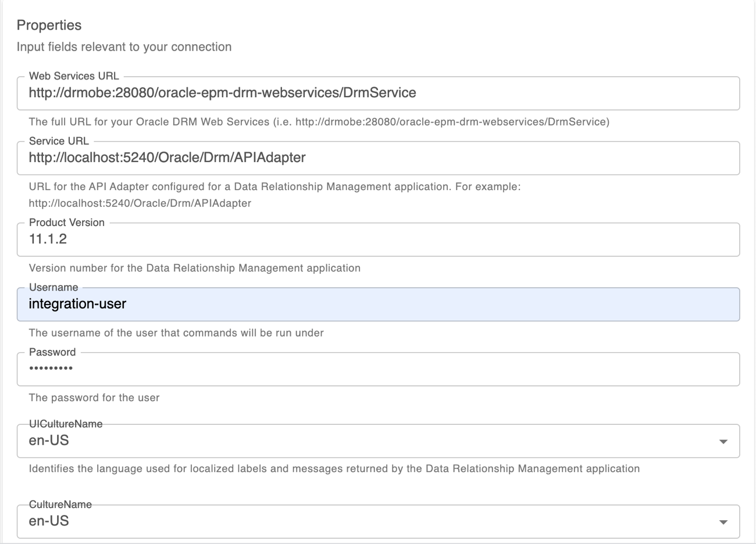
Task: Click the Properties heading
Action: (x=49, y=25)
